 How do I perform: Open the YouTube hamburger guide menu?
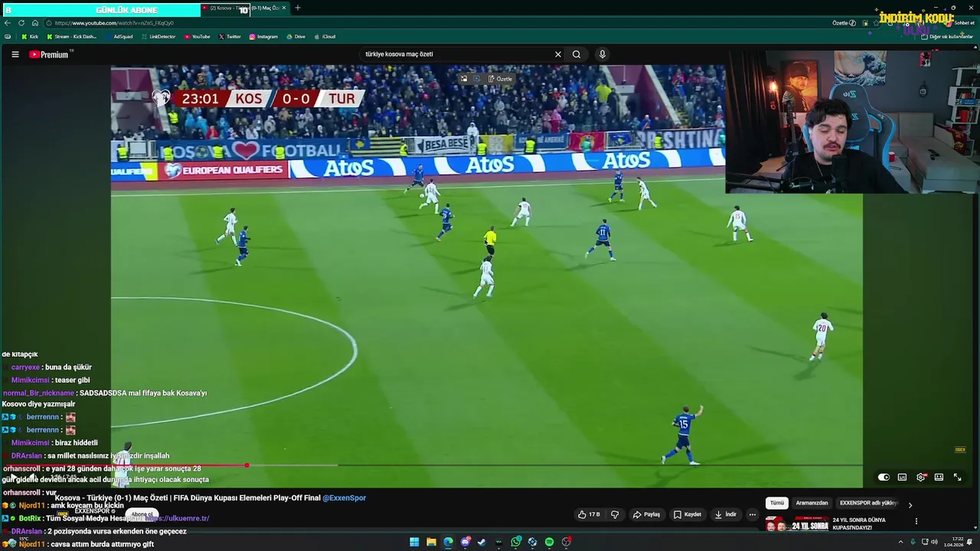point(15,54)
